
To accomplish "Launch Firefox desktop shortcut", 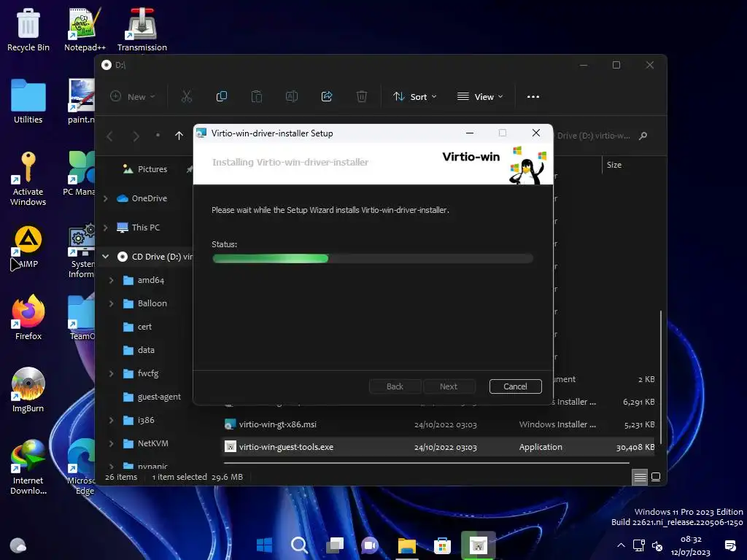I will (28, 318).
